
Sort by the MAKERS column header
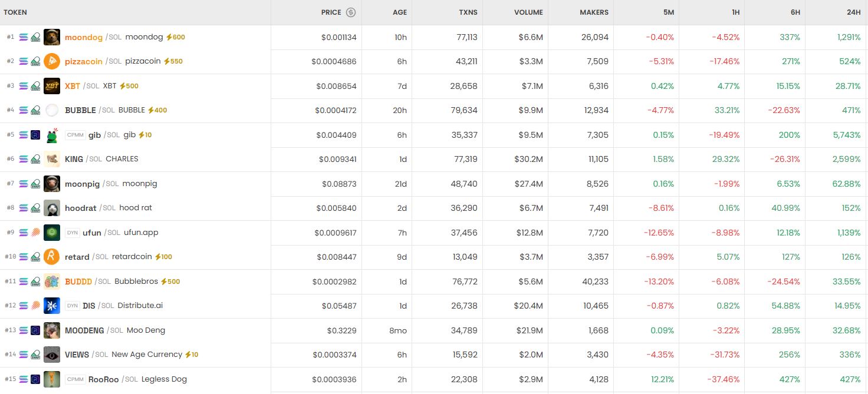[x=594, y=12]
